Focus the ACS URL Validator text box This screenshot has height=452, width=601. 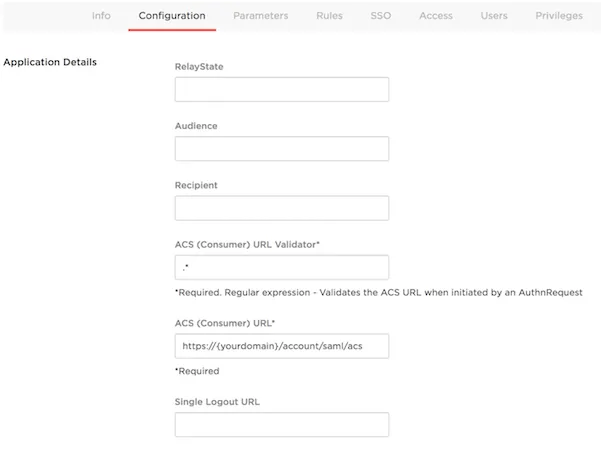(281, 267)
